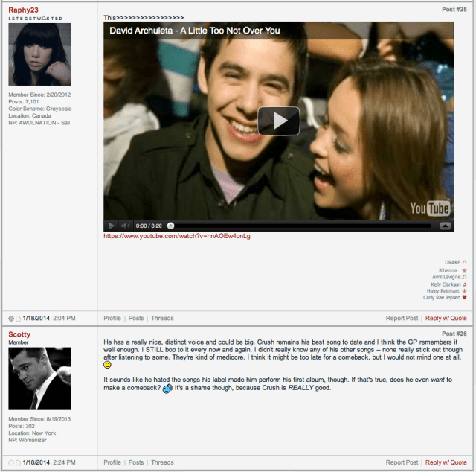Open Raphy23's user profile via username
476x472 pixels.
coord(24,10)
